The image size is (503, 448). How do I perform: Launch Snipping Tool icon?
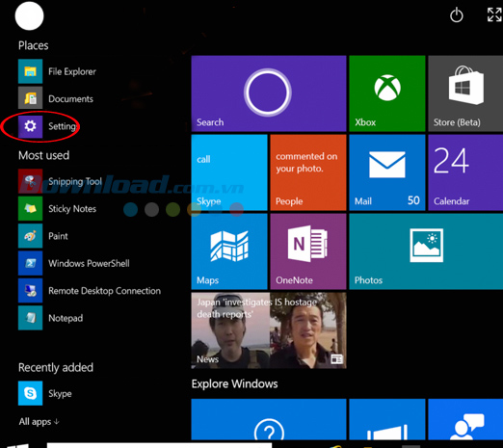pos(30,181)
